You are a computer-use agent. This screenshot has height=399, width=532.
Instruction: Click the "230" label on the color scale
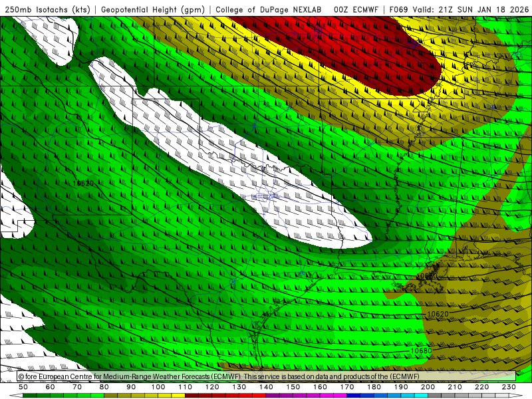coord(509,387)
